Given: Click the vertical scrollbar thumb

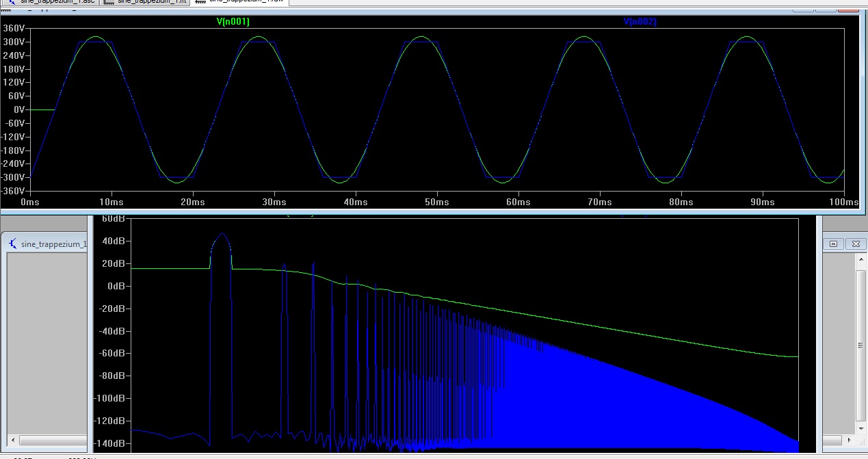Looking at the screenshot, I should [x=860, y=345].
